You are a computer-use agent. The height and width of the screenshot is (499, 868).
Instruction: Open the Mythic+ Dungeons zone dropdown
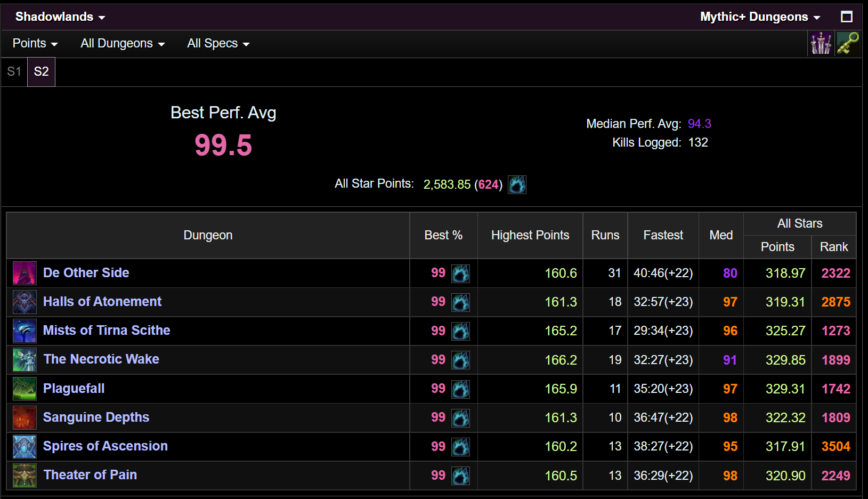pyautogui.click(x=760, y=17)
